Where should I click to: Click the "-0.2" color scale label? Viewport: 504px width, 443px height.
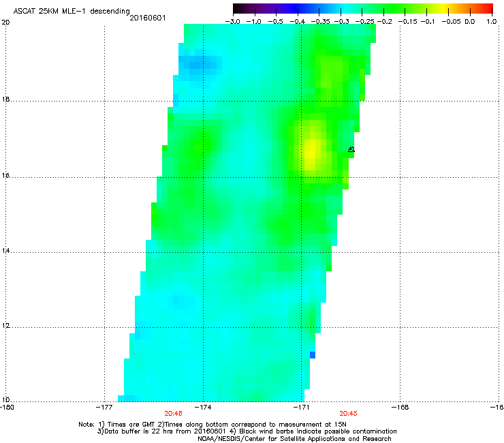click(x=384, y=22)
